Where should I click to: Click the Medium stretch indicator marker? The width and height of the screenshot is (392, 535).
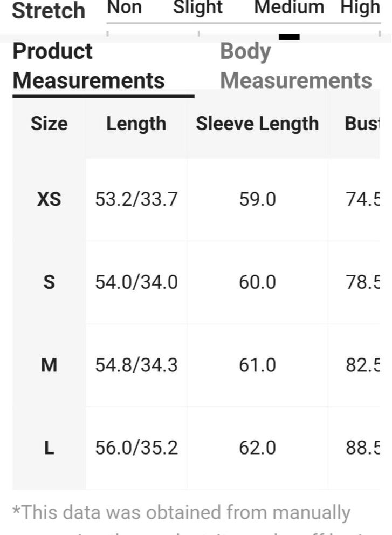[x=289, y=37]
